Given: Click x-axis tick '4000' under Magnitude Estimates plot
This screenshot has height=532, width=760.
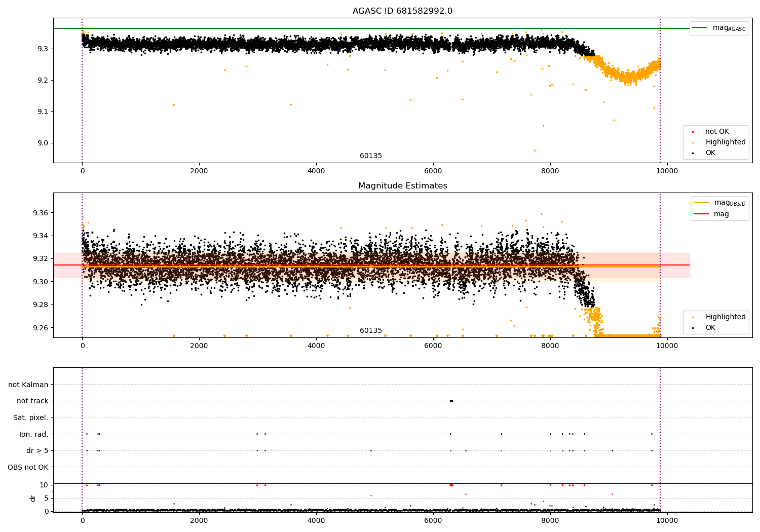Looking at the screenshot, I should 316,346.
